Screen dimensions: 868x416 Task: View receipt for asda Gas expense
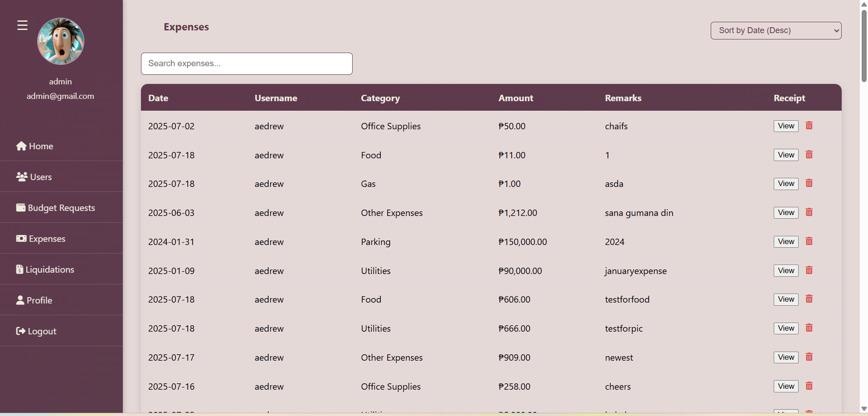click(786, 184)
